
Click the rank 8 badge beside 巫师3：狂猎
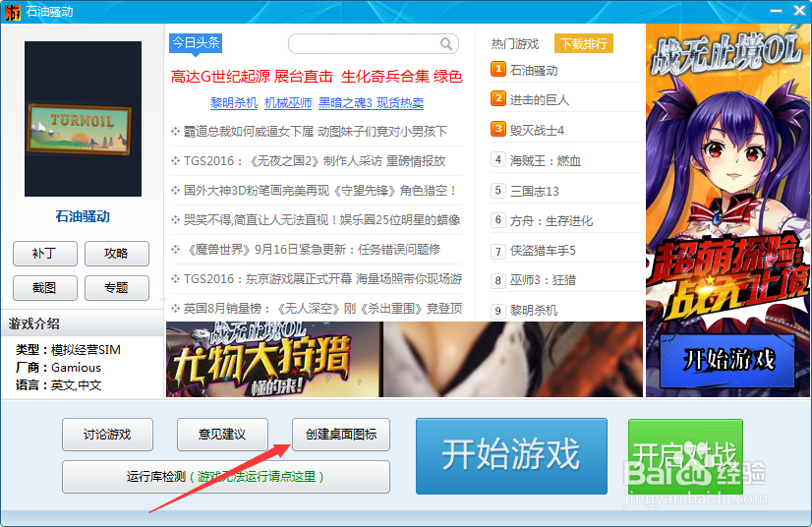(x=498, y=280)
